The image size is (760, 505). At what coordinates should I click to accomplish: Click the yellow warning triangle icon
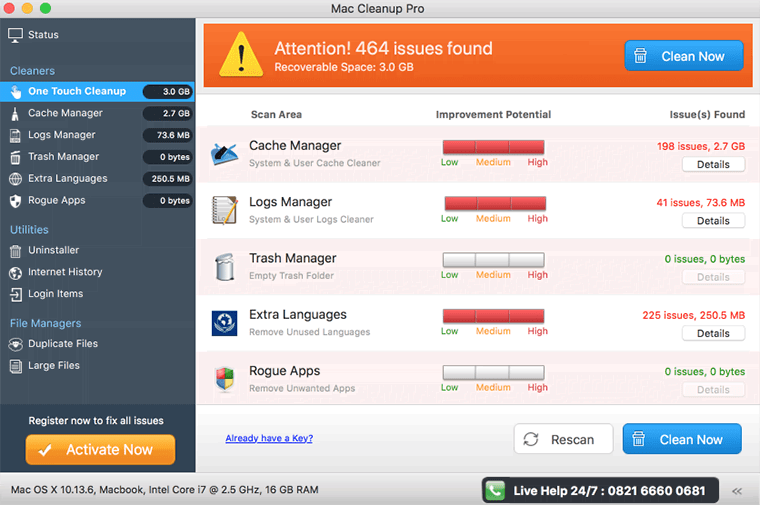coord(241,55)
